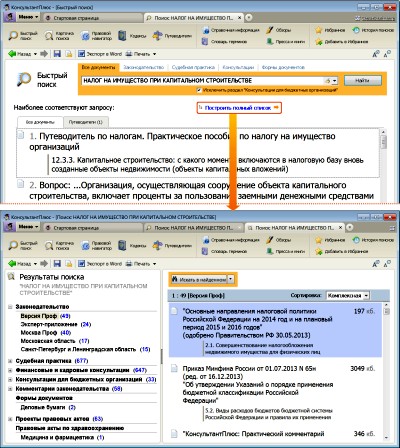Toggle Исключить раздел Консультации для бюджетных организаций checkbox
The width and height of the screenshot is (400, 448).
(199, 90)
